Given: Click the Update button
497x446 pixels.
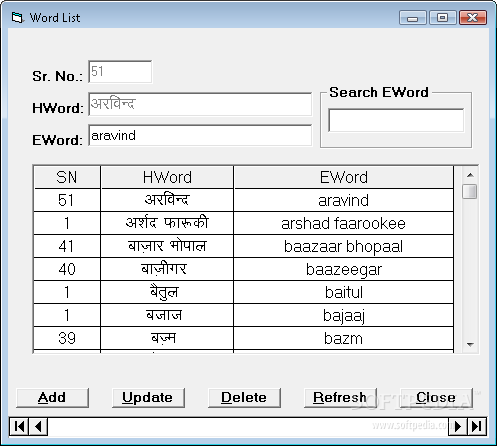Looking at the screenshot, I should pos(148,398).
